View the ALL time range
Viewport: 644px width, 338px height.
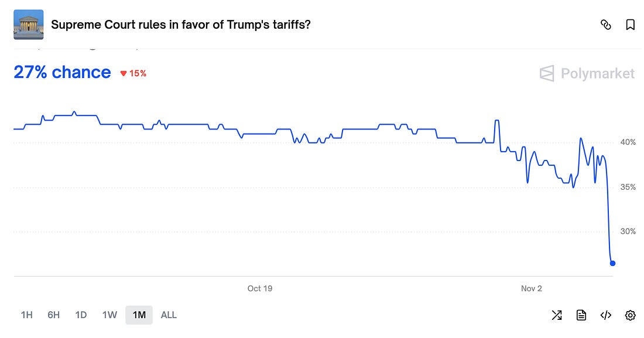pyautogui.click(x=169, y=315)
